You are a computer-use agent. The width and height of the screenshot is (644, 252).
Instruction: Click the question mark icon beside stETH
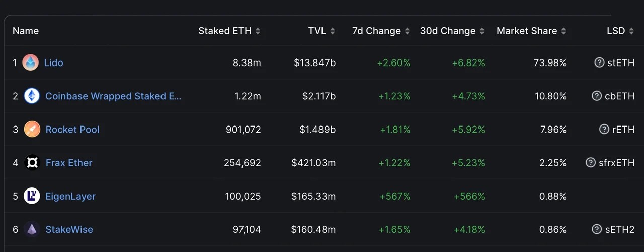point(599,62)
